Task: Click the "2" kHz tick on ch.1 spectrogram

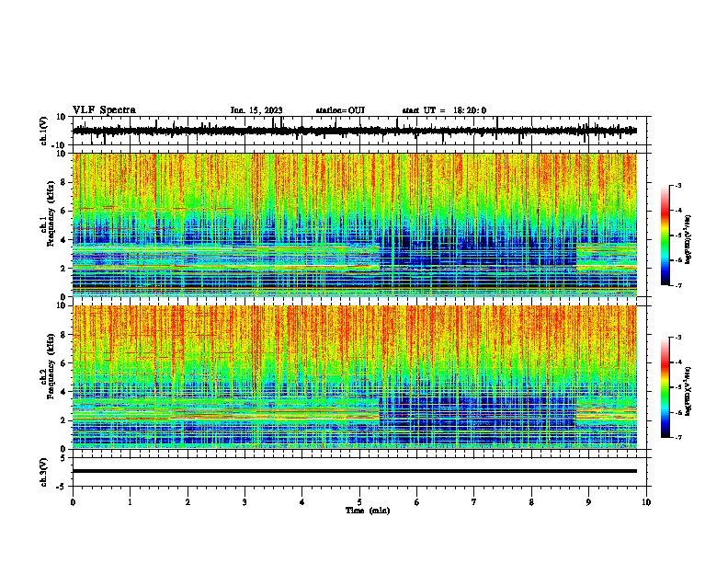Action: pyautogui.click(x=63, y=269)
